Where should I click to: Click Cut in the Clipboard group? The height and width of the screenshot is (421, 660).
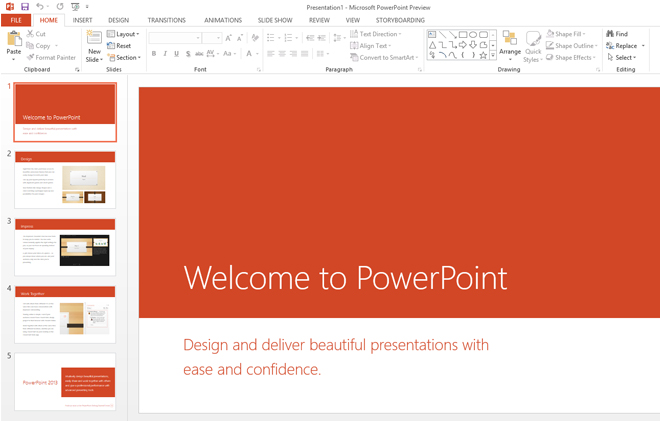[36, 34]
